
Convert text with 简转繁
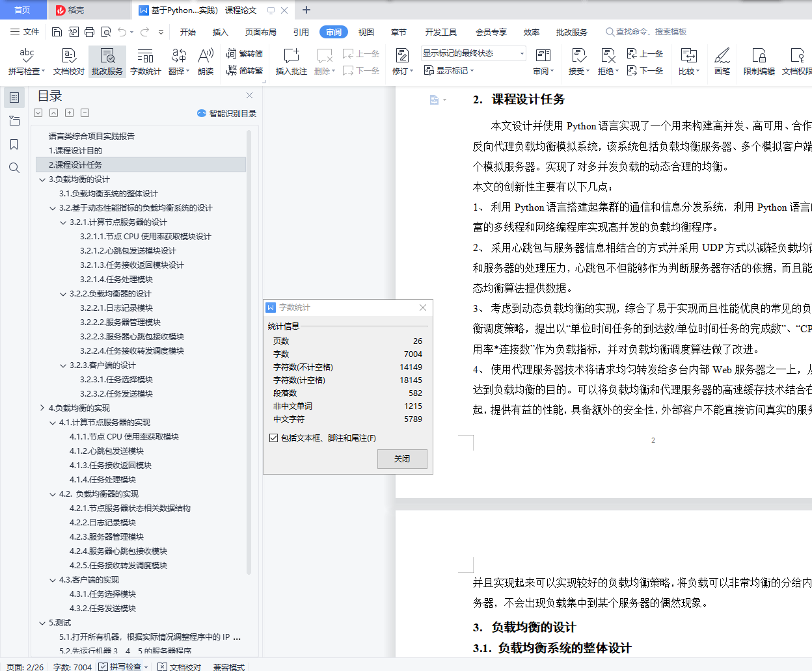coord(245,70)
